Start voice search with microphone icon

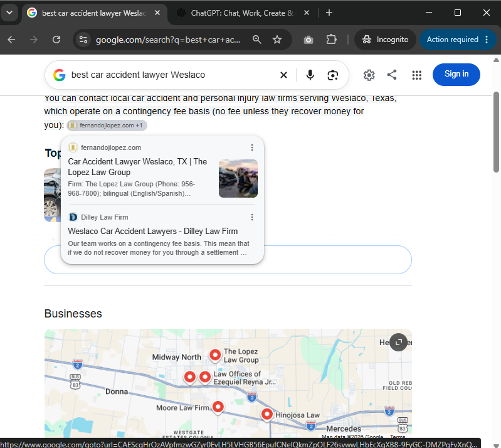pos(310,75)
